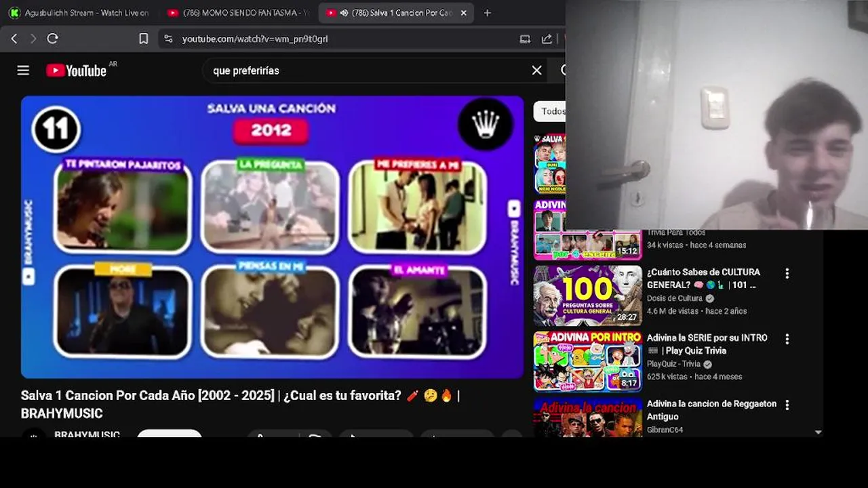868x488 pixels.
Task: Bookmark this page with the bookmark icon
Action: (x=144, y=39)
